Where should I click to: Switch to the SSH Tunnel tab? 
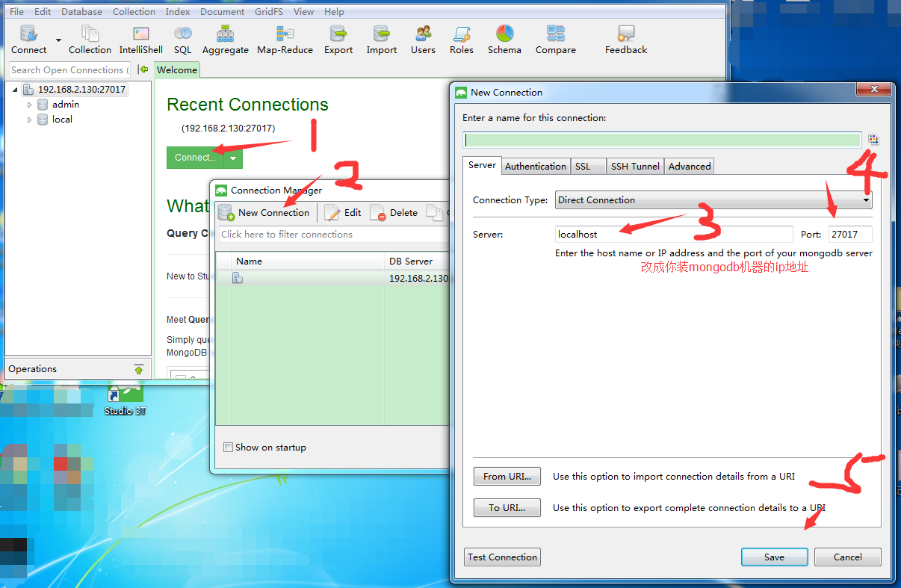(635, 167)
